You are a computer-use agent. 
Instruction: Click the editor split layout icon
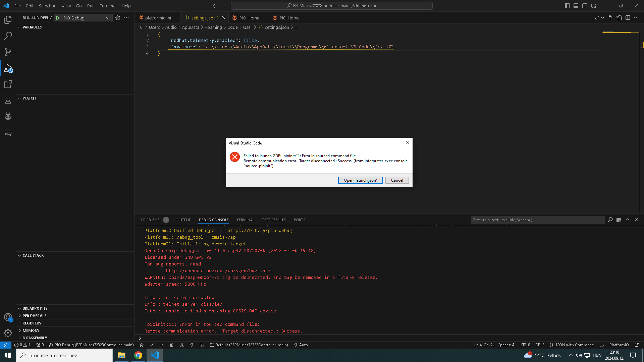(x=628, y=18)
